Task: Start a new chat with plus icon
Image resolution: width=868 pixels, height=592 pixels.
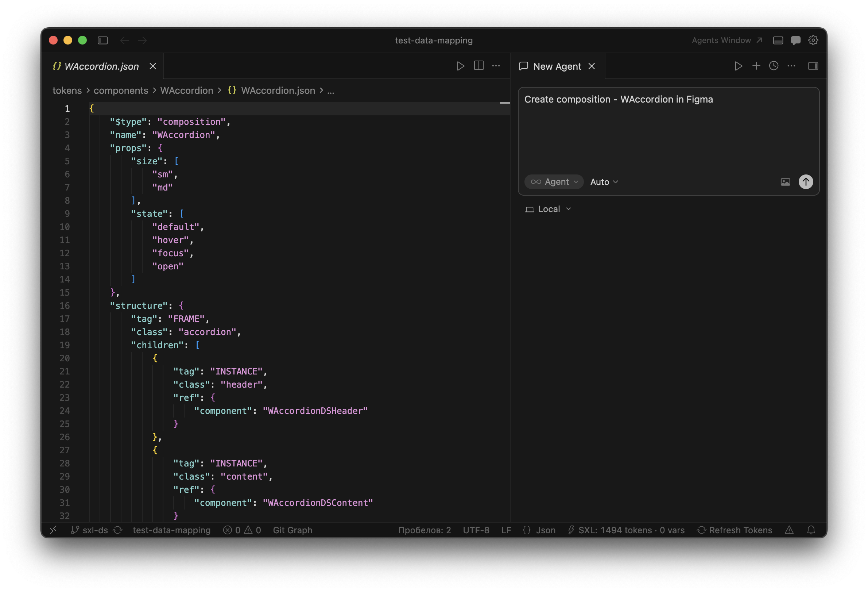Action: 756,66
